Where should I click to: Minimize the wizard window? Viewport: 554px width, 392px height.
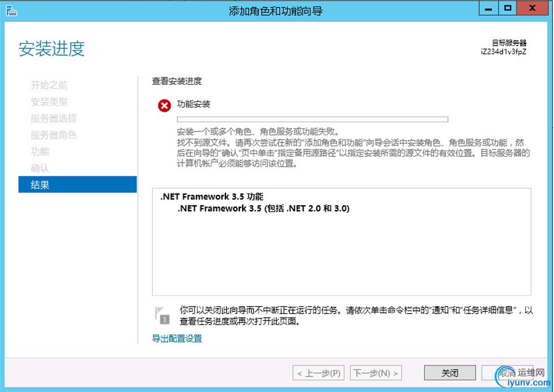[489, 8]
